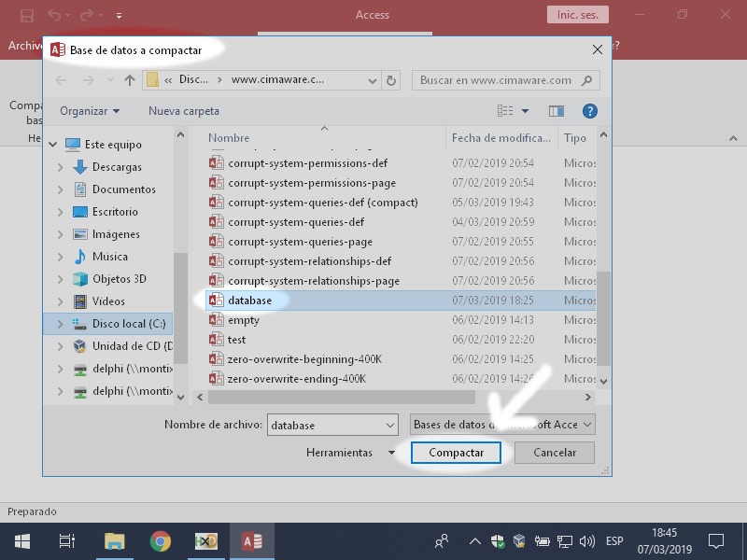Viewport: 747px width, 560px height.
Task: Click the Cancelar button
Action: [x=554, y=453]
